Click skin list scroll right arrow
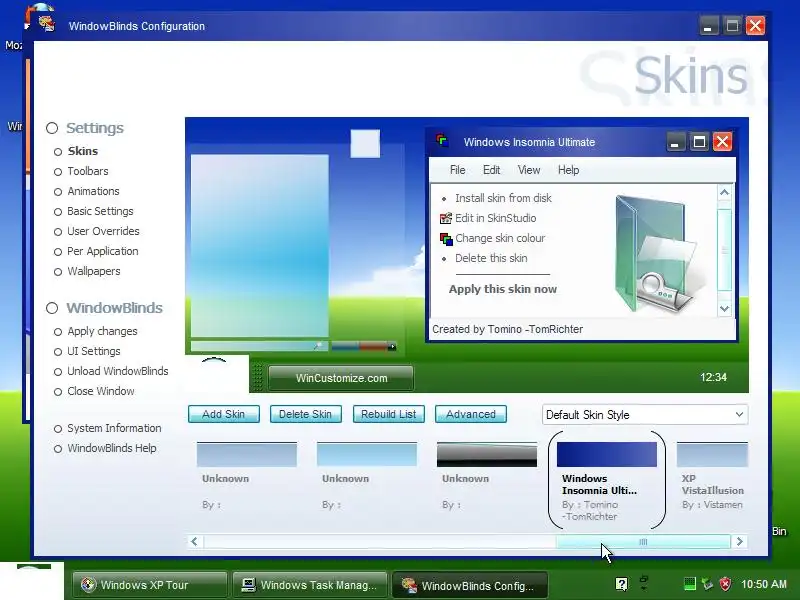 coord(740,542)
